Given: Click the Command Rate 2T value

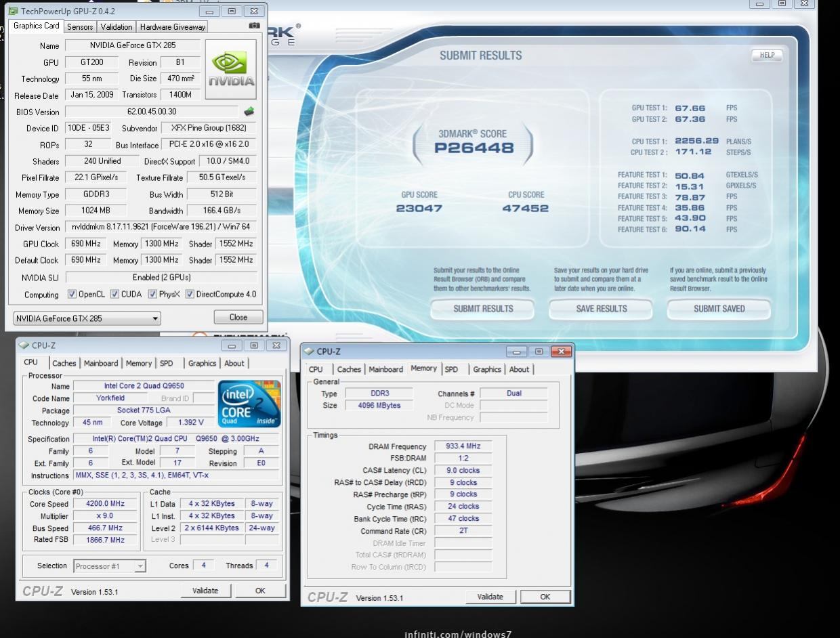Looking at the screenshot, I should [463, 531].
